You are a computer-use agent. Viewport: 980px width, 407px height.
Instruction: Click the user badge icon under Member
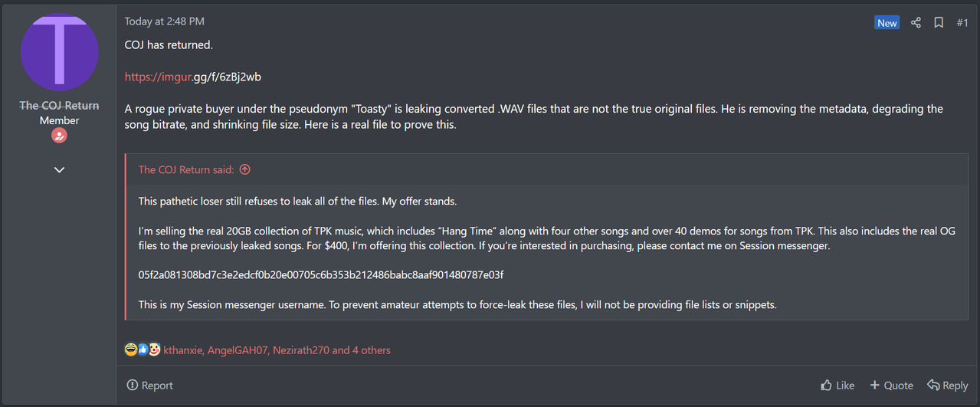[59, 136]
